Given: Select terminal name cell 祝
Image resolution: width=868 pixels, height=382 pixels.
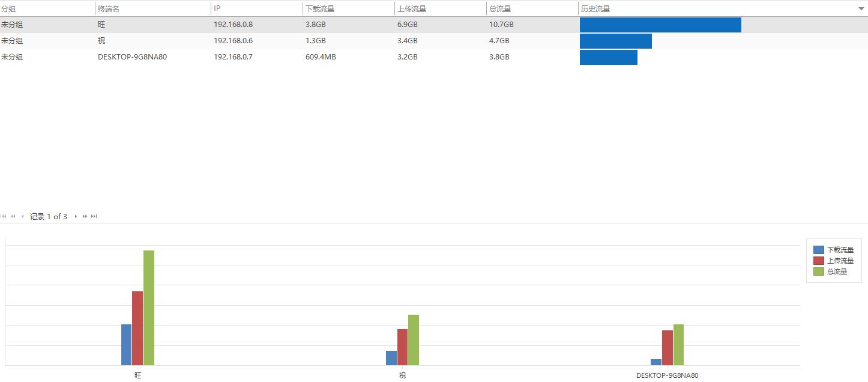Looking at the screenshot, I should click(153, 41).
